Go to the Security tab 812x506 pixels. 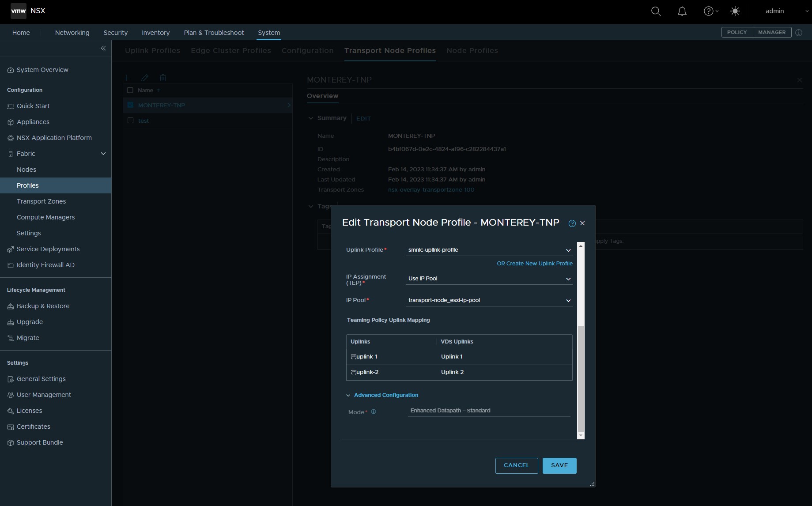click(115, 33)
